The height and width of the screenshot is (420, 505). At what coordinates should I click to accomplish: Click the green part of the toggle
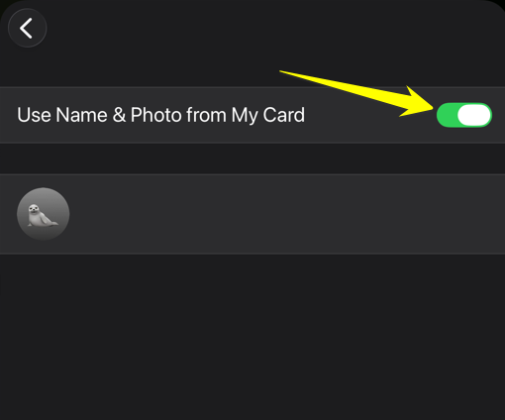click(447, 115)
